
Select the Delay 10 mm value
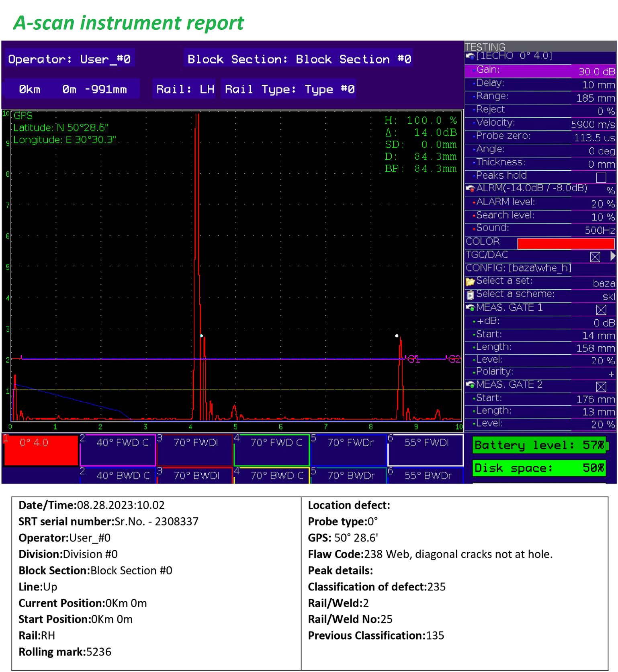(599, 85)
